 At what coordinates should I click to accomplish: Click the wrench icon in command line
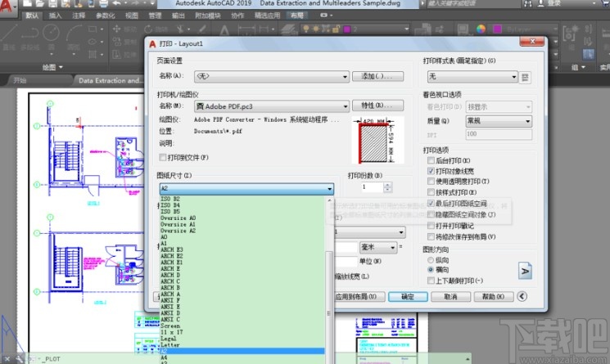point(19,359)
